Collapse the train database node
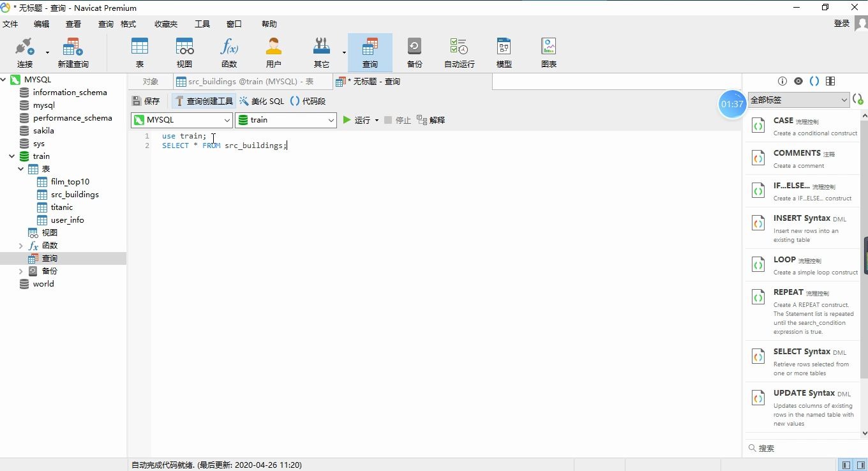This screenshot has width=868, height=471. click(x=12, y=156)
